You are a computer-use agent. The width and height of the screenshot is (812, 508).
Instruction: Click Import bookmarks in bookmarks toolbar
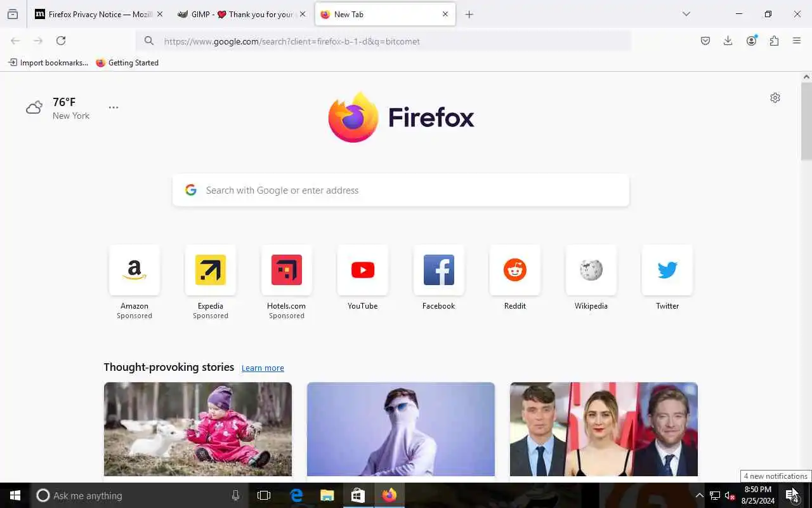click(x=48, y=63)
